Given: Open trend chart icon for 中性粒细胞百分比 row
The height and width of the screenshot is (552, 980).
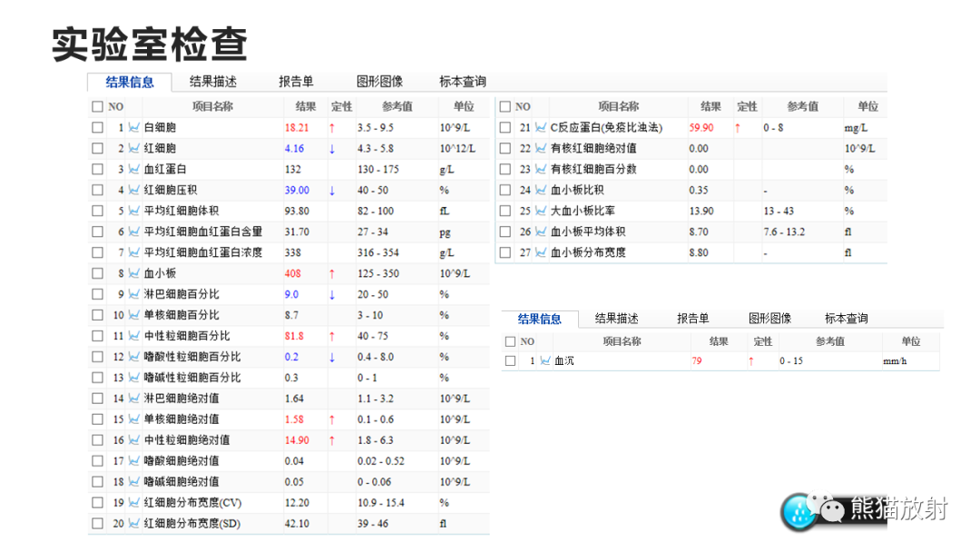Looking at the screenshot, I should (133, 336).
